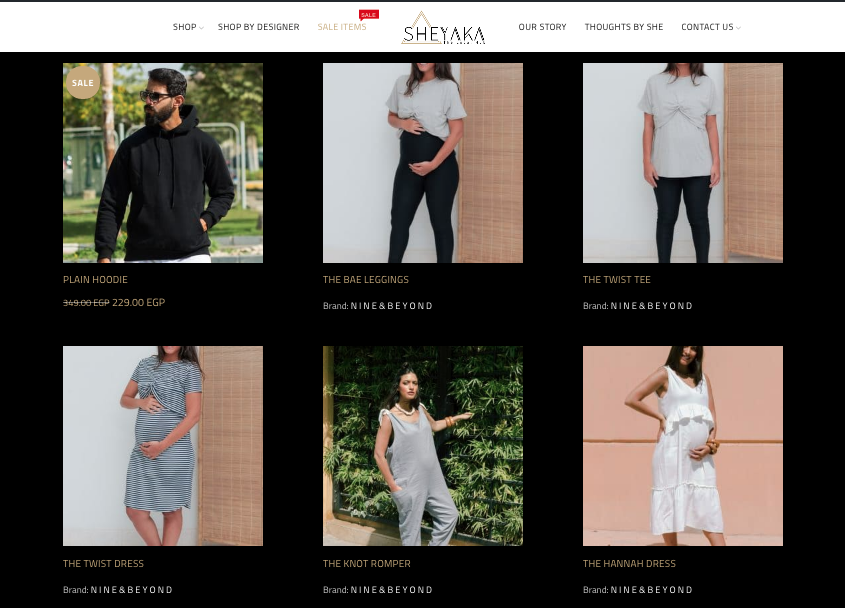845x608 pixels.
Task: Click The Bae Leggings title link
Action: 366,280
